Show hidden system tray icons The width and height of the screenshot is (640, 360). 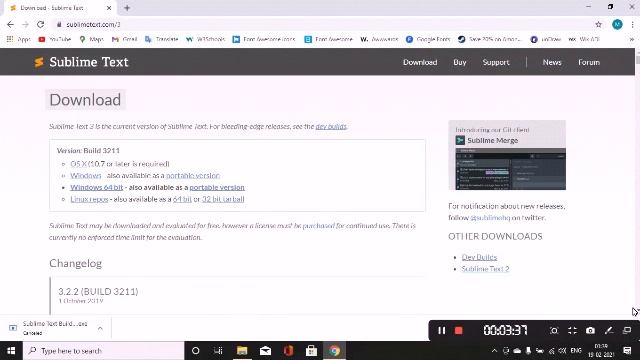click(x=494, y=351)
